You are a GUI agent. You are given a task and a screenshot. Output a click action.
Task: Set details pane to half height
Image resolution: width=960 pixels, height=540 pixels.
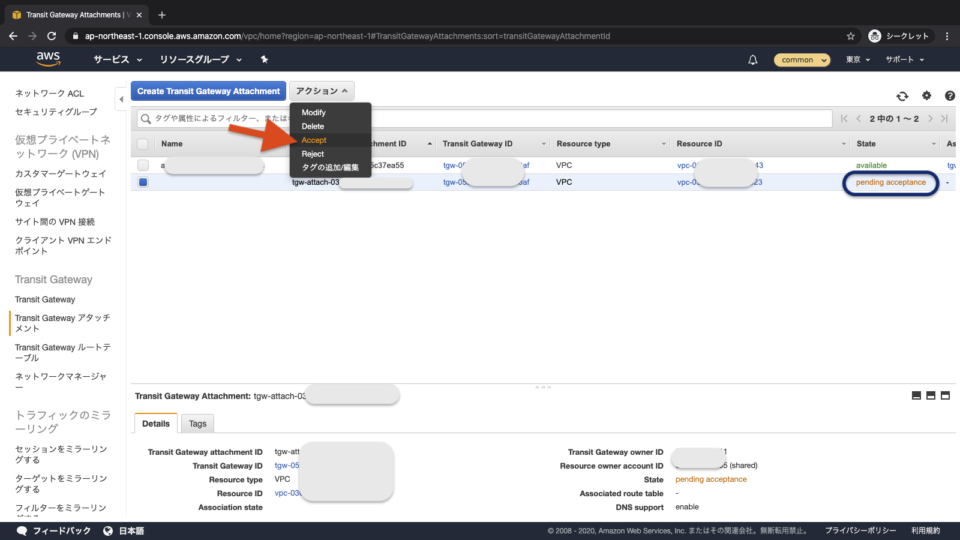931,396
